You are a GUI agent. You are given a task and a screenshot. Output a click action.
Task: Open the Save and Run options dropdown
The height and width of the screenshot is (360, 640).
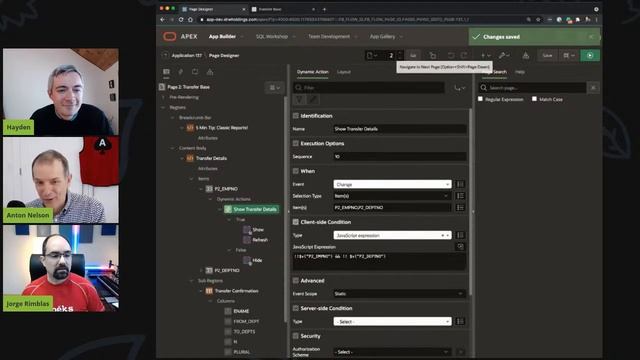click(x=569, y=56)
